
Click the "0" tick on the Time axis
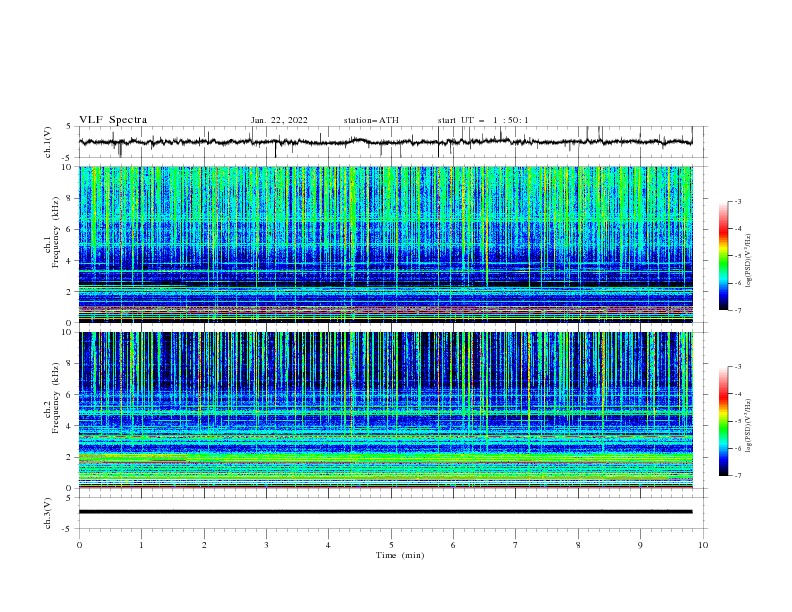(x=79, y=545)
